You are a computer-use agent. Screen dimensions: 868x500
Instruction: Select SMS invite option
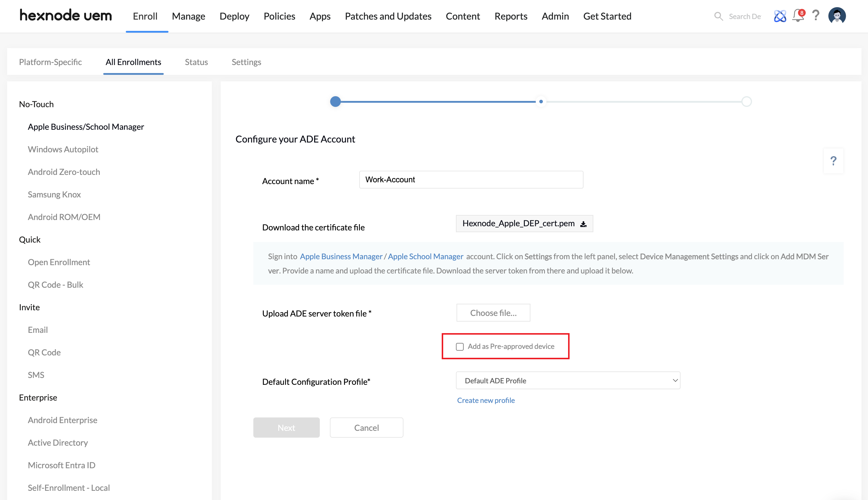(36, 375)
